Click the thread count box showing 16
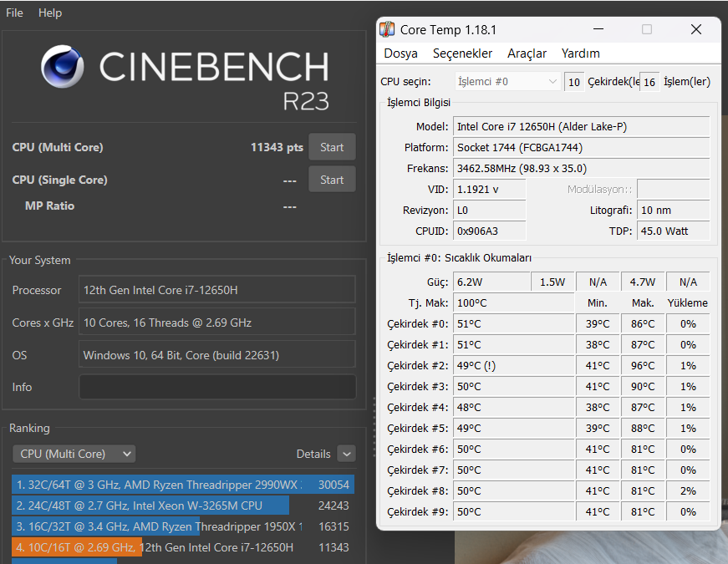 (x=649, y=82)
